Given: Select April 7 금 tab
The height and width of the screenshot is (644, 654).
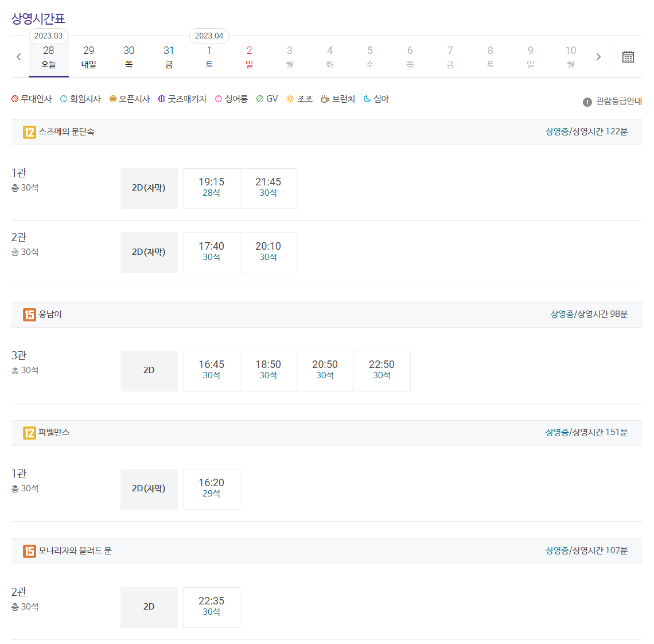Looking at the screenshot, I should click(450, 57).
